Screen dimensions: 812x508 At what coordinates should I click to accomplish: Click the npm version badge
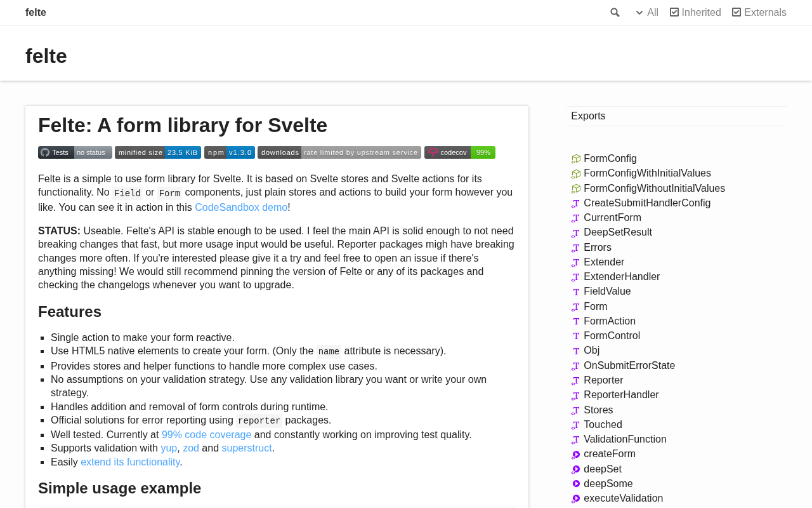coord(229,152)
